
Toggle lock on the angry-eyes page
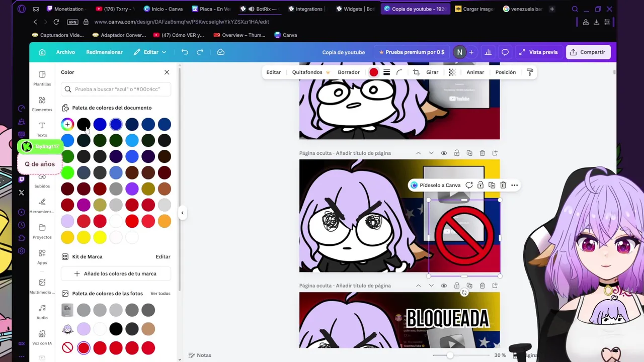click(457, 153)
